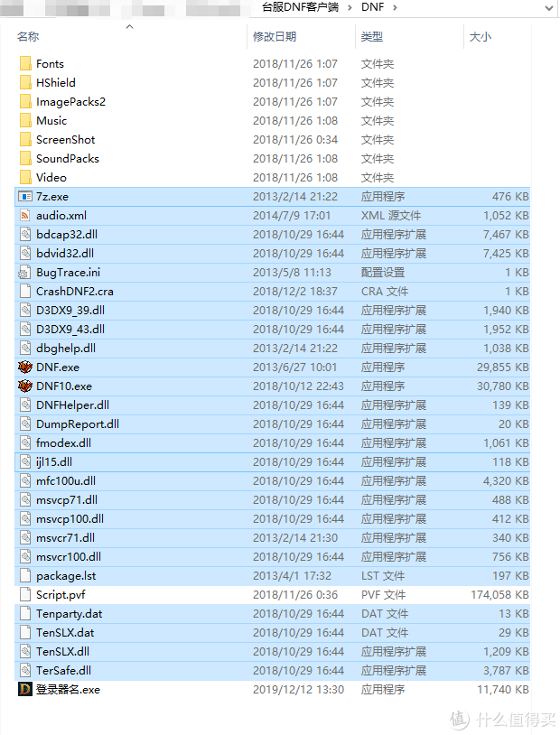The height and width of the screenshot is (735, 560).
Task: Select the file name dbghelp.dll
Action: tap(66, 349)
